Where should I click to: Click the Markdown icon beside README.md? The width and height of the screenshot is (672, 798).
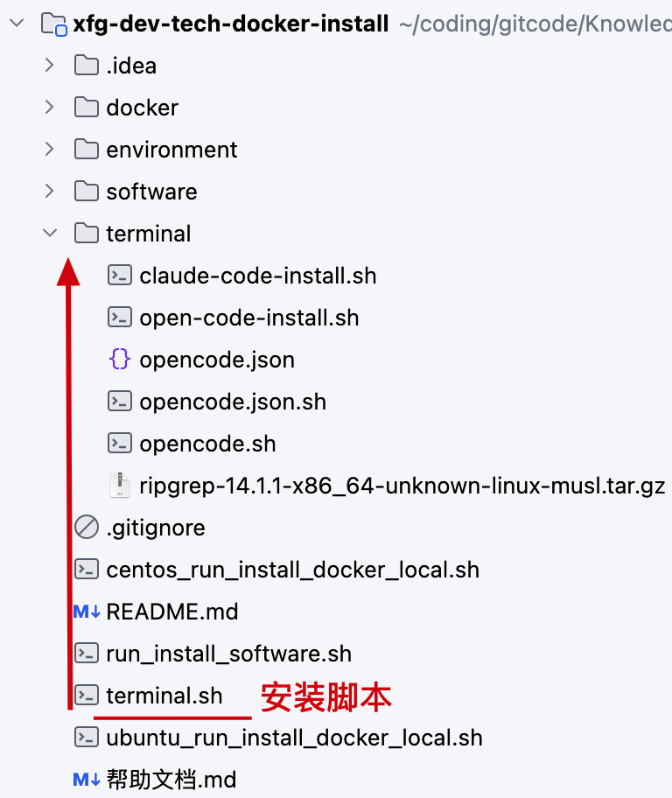pyautogui.click(x=86, y=612)
